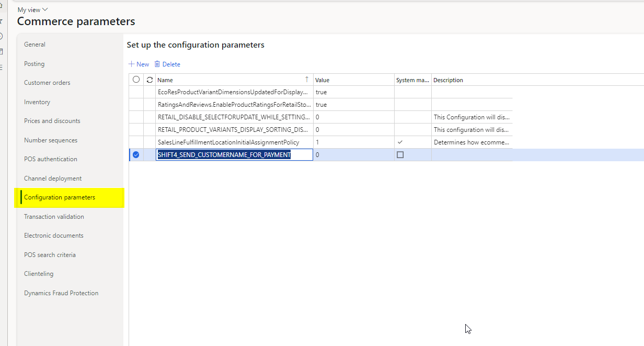This screenshot has width=644, height=346.
Task: Open the Recent (clock) icon in left navigation rail
Action: point(2,36)
